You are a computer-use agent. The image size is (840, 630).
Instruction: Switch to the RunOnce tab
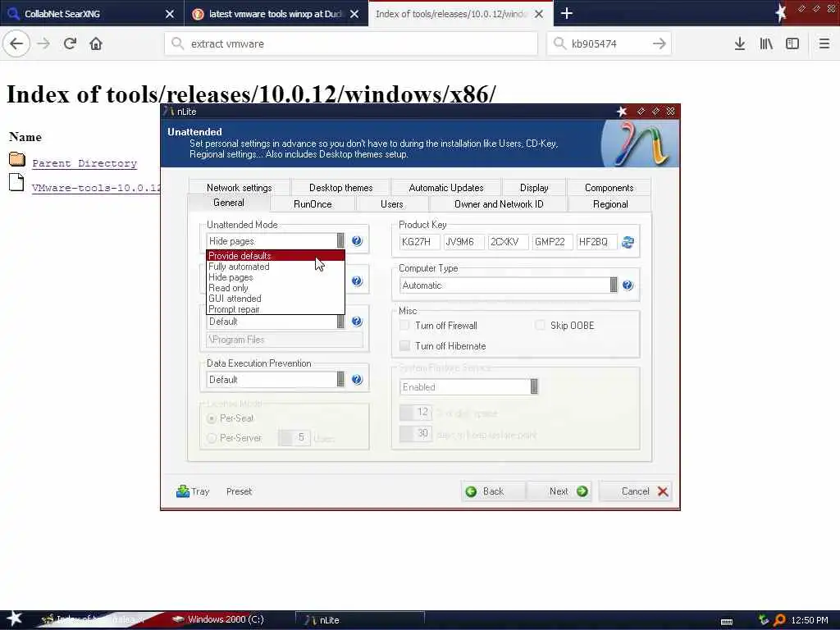(x=313, y=204)
